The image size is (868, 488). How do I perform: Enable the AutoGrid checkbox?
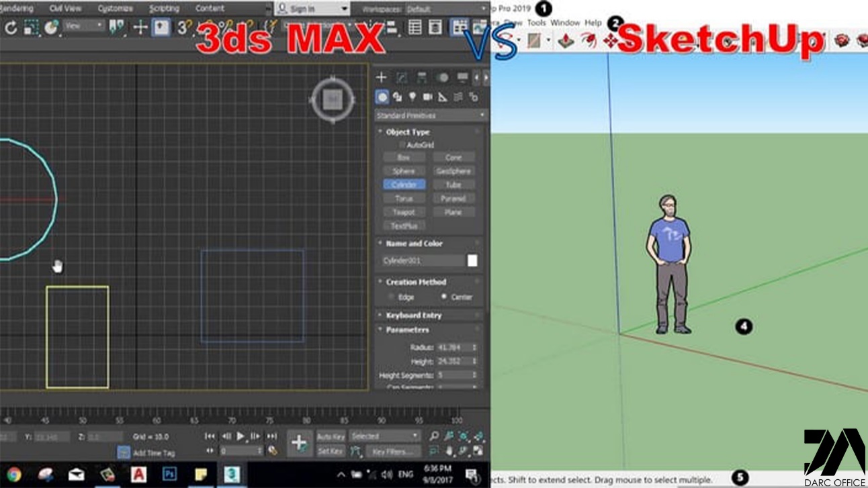coord(402,145)
